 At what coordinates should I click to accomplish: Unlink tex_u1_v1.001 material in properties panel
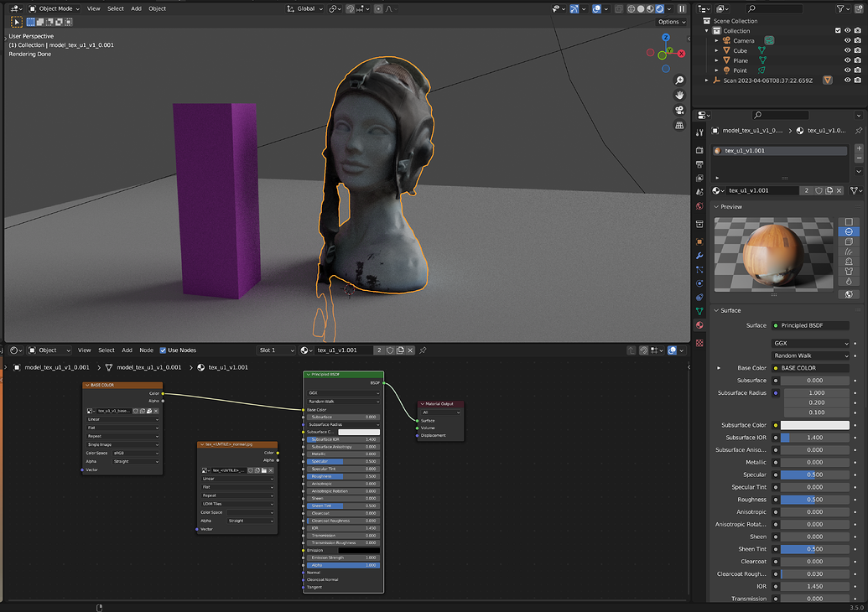pos(839,190)
